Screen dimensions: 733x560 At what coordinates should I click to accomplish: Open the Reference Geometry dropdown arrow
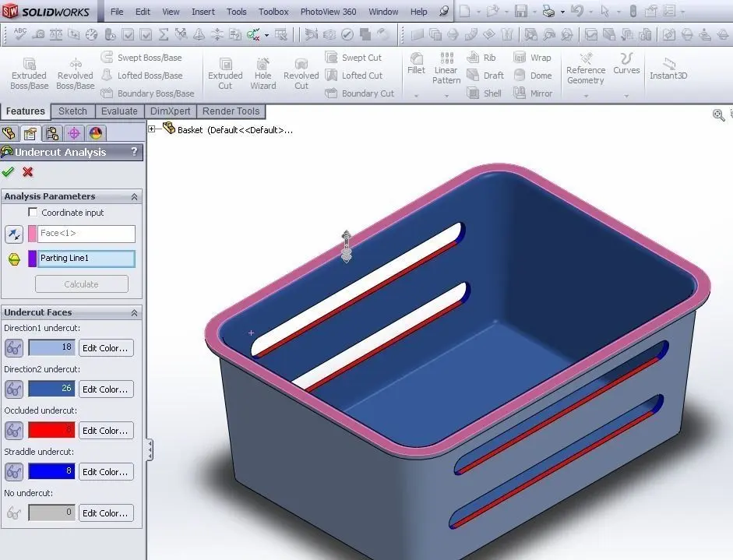586,96
